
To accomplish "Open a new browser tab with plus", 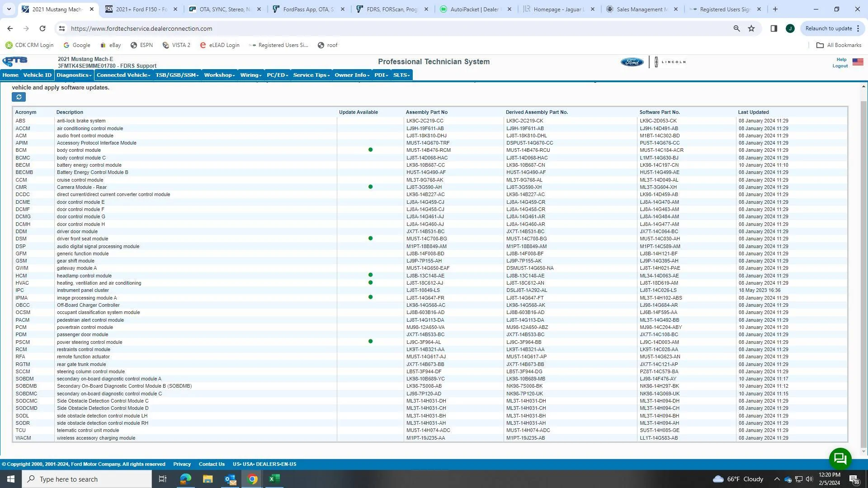I will (x=775, y=9).
